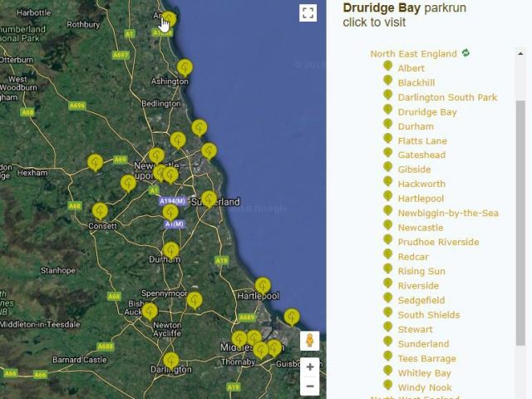Image resolution: width=532 pixels, height=399 pixels.
Task: Open the Newcastle link in the list
Action: click(421, 228)
